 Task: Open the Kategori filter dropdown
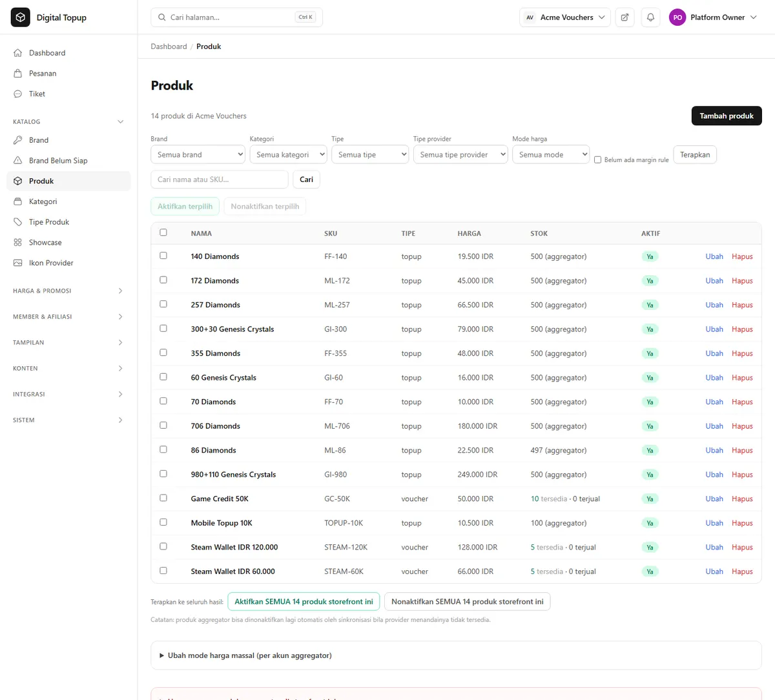(288, 154)
